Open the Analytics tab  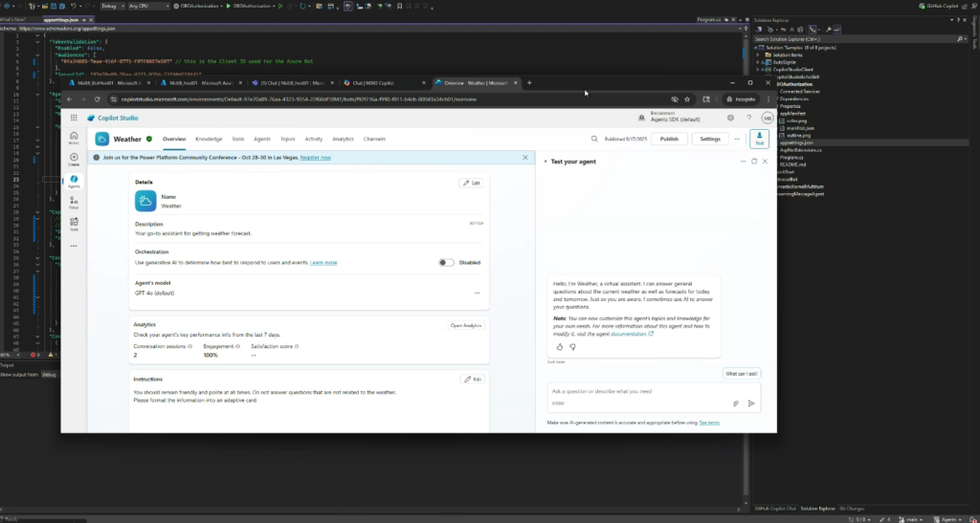click(344, 140)
